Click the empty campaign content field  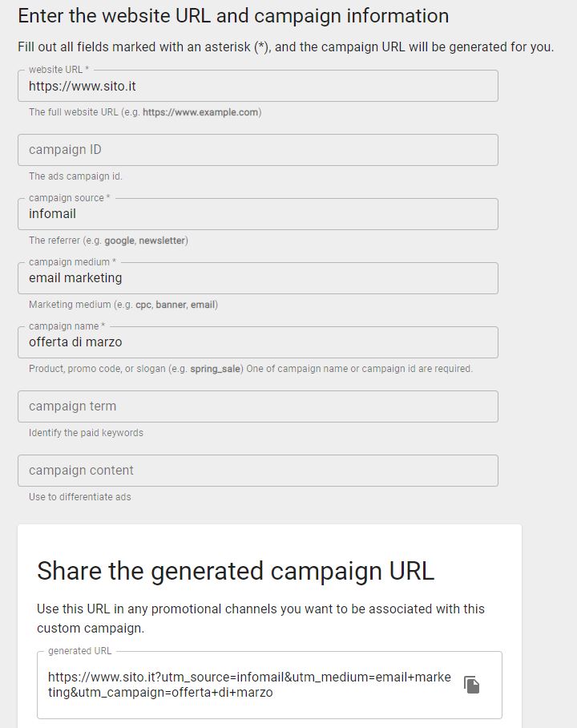point(257,471)
